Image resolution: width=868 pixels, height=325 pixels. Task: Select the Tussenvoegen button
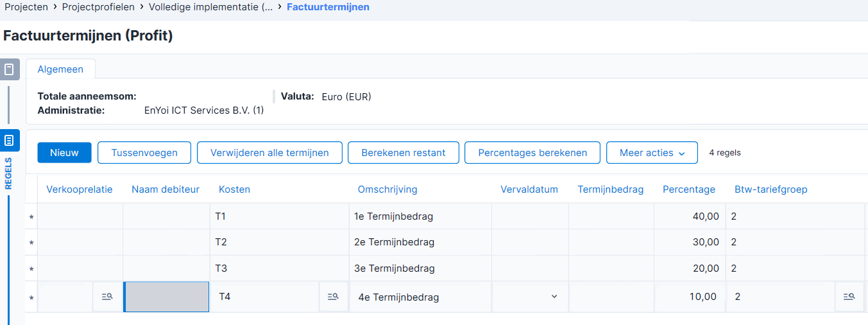[x=144, y=153]
